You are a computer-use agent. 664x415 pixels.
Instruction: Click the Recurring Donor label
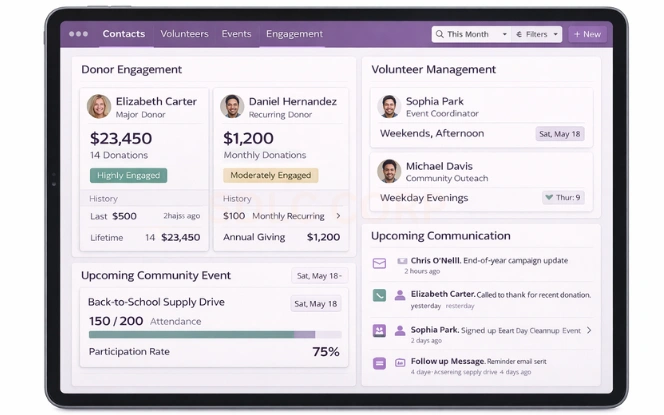click(280, 115)
